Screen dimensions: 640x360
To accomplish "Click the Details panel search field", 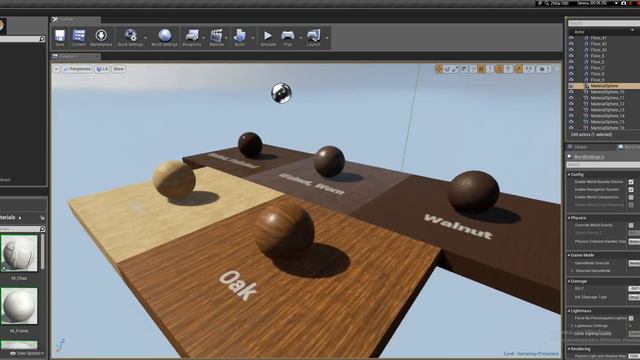I will pyautogui.click(x=604, y=164).
